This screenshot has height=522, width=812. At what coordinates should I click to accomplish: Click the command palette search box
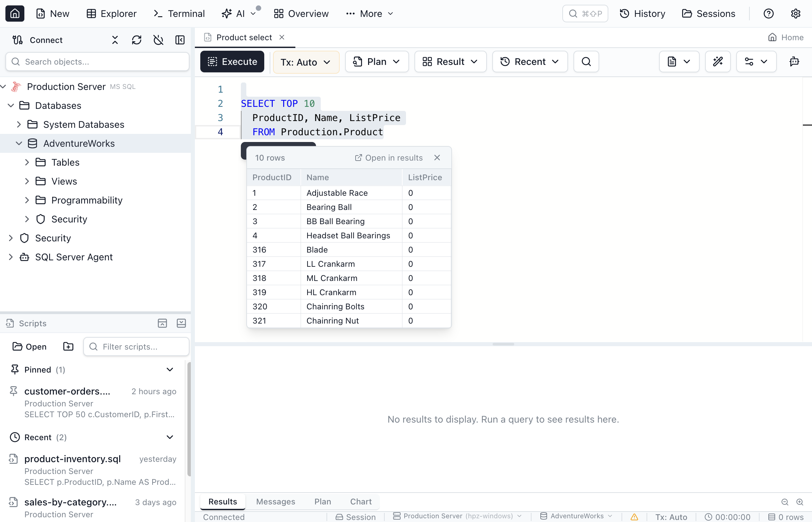click(585, 14)
